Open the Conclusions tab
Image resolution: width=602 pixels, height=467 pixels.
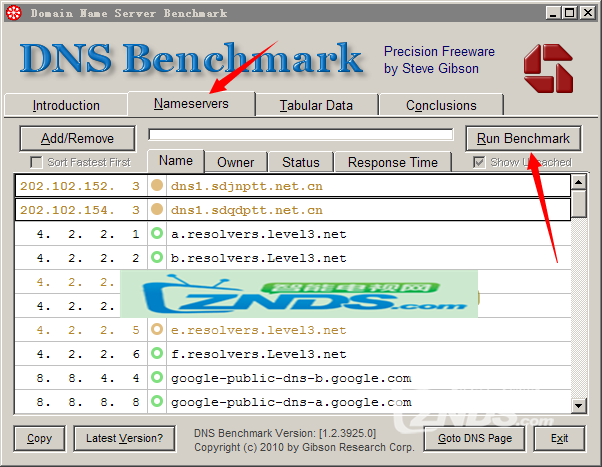tap(441, 105)
